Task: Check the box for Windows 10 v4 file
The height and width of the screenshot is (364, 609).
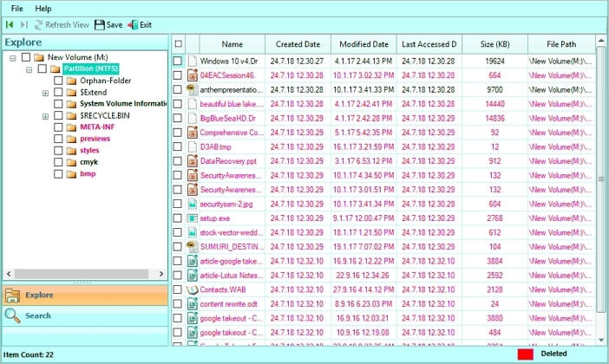Action: [178, 62]
